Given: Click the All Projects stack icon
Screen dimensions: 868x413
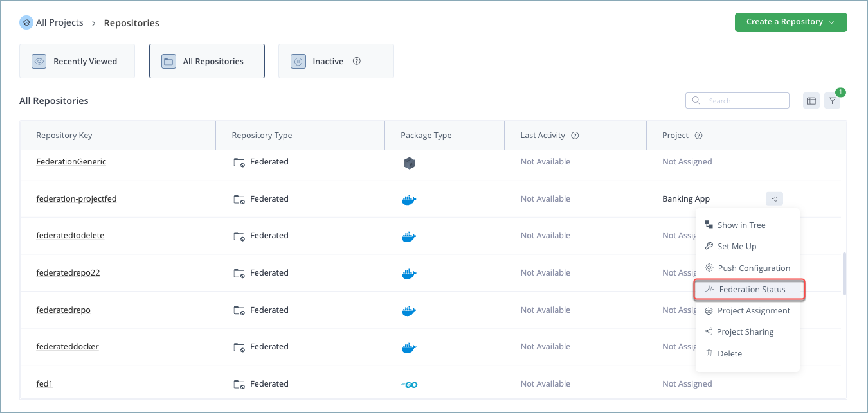Looking at the screenshot, I should point(26,22).
